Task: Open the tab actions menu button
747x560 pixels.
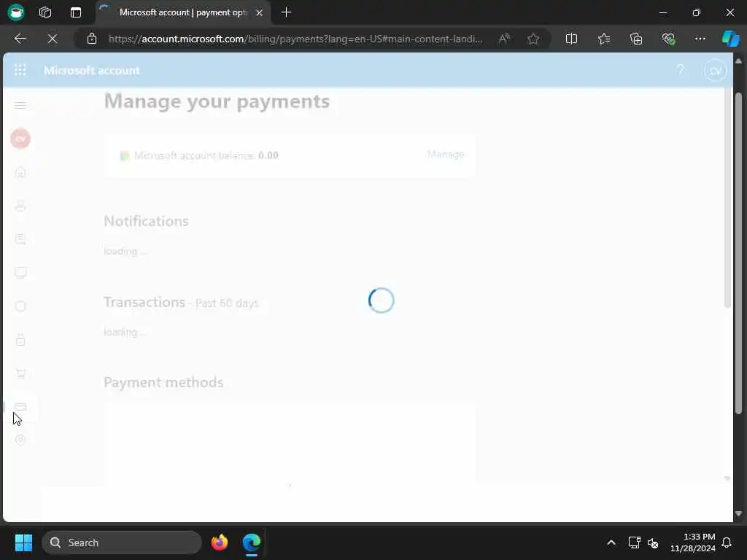Action: 76,12
